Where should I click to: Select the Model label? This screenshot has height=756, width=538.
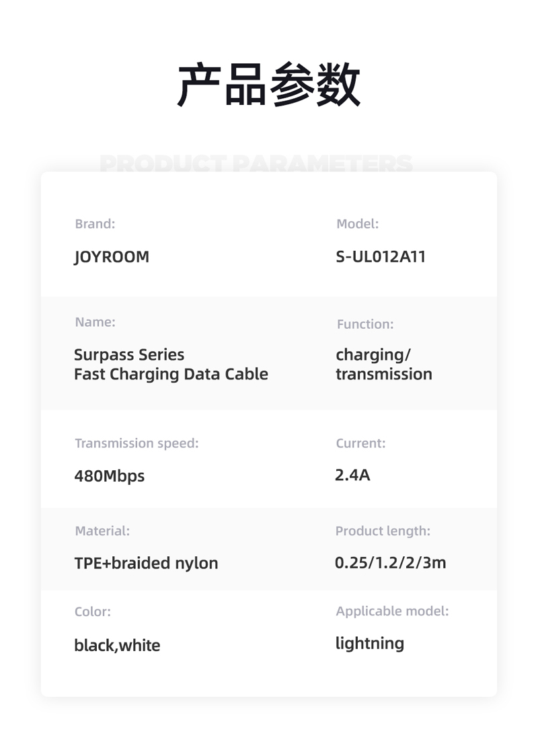(x=357, y=224)
